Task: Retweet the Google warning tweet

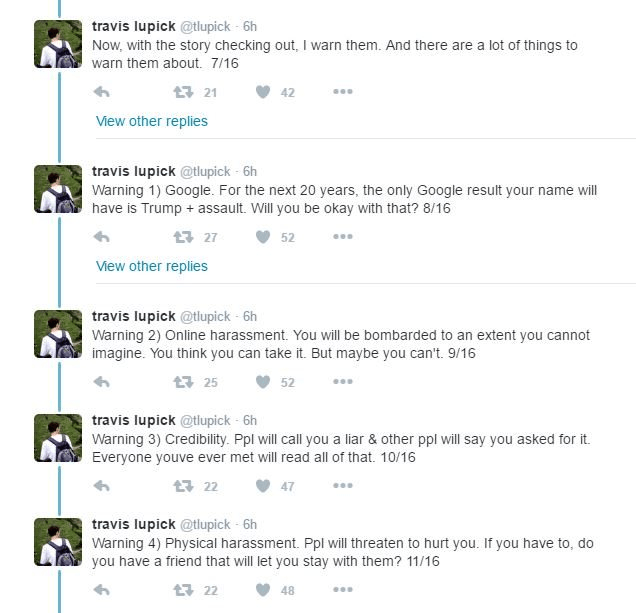Action: coord(183,237)
